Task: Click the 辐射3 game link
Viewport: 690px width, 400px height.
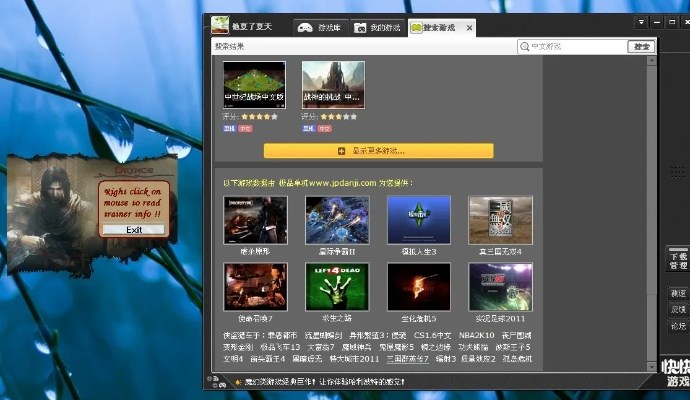Action: click(446, 359)
